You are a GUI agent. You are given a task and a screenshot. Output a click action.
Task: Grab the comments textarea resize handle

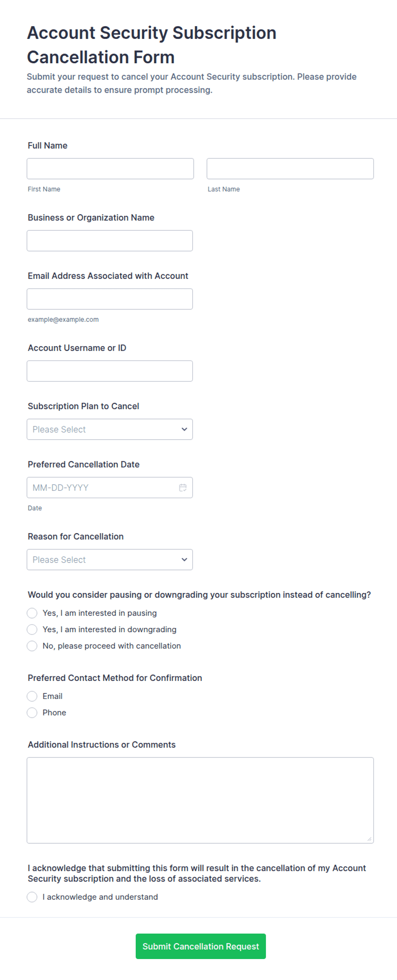click(x=369, y=839)
